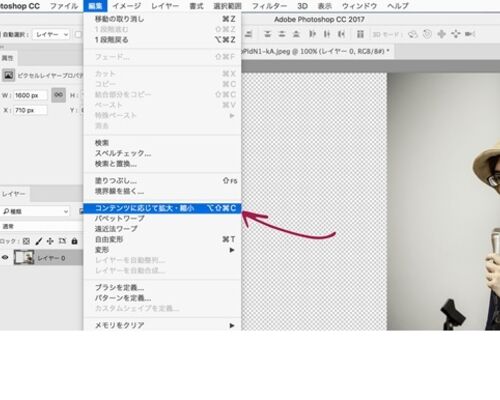
Task: Choose コンテンツに応じて拡大・縮小 menu item
Action: pos(162,208)
